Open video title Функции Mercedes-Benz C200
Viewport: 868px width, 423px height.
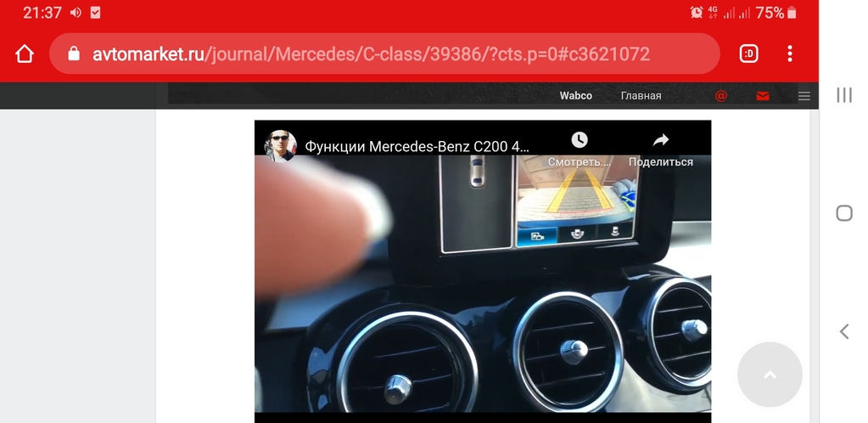click(417, 146)
